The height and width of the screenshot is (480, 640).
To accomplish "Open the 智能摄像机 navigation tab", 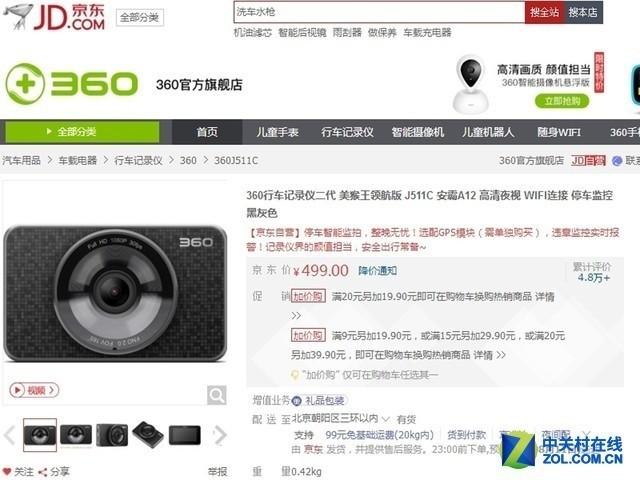I will tap(418, 132).
